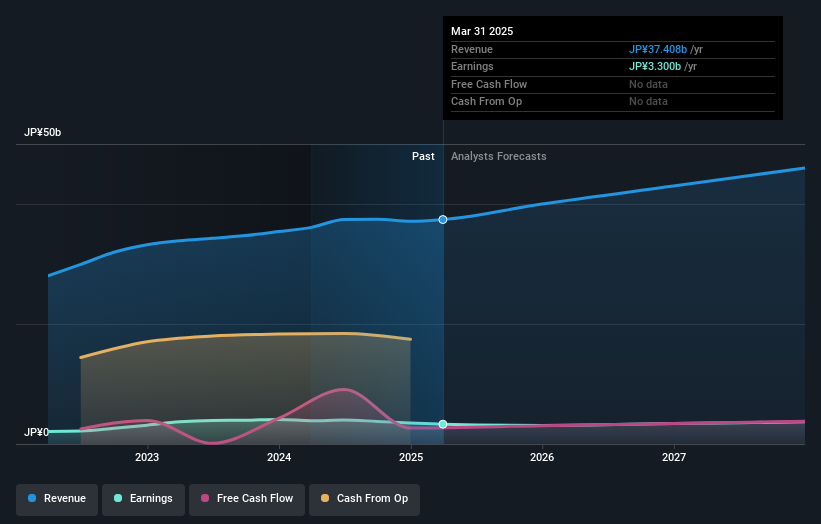Screen dimensions: 821x524
Task: Click the JP¥3.300b earnings value
Action: (655, 66)
